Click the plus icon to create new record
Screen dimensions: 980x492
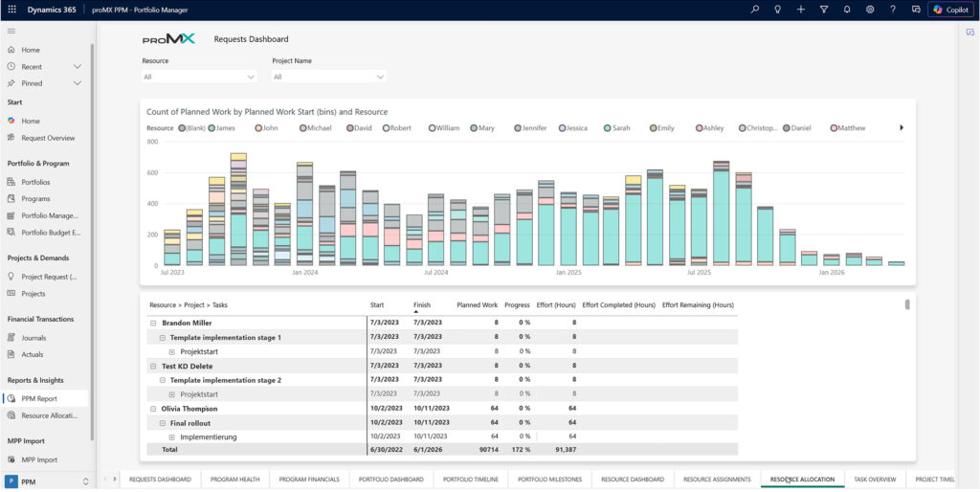(x=801, y=9)
